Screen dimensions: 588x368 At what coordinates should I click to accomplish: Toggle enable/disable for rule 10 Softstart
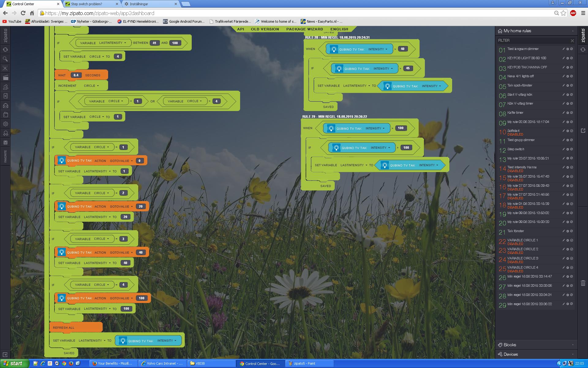coord(571,131)
